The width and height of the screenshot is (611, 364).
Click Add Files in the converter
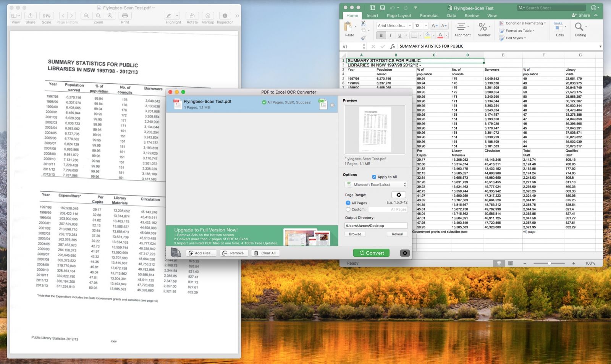(x=201, y=253)
